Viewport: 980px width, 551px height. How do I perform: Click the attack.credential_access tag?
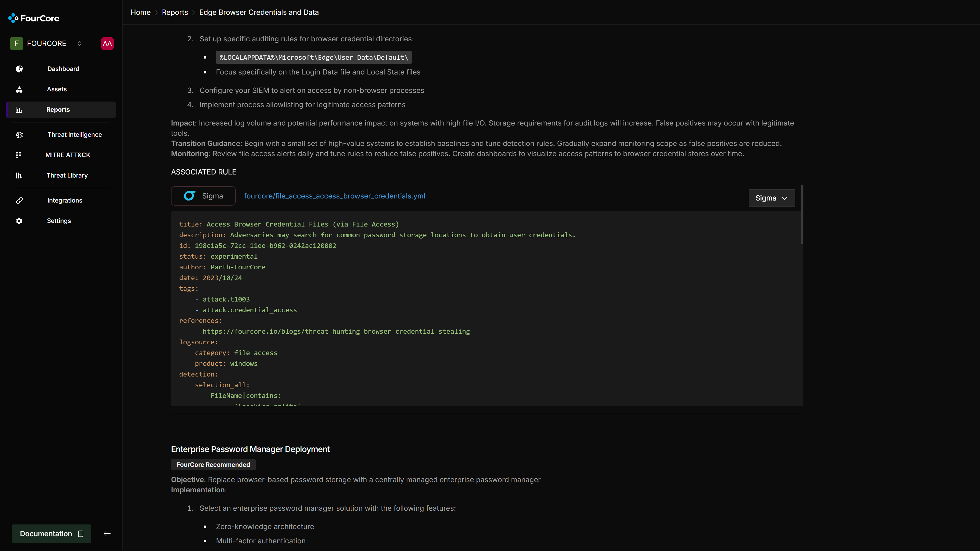(250, 310)
